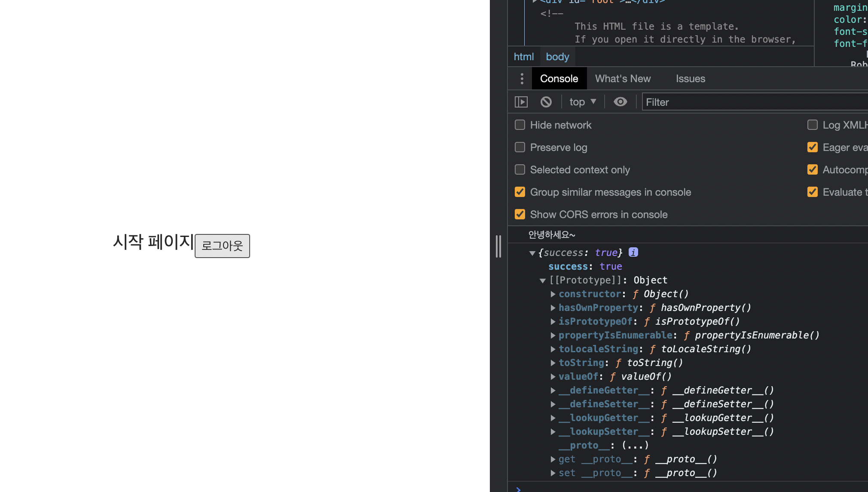
Task: Enable the Preserve log checkbox
Action: click(x=520, y=148)
